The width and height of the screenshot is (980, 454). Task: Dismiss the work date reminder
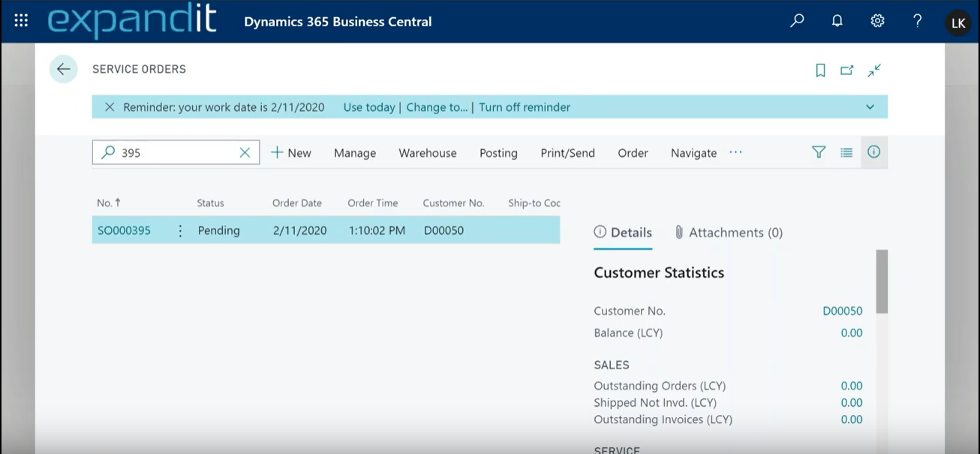point(110,107)
